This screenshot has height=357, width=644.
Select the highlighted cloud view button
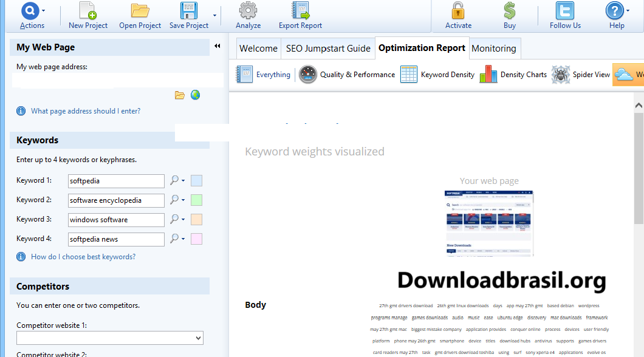[628, 75]
